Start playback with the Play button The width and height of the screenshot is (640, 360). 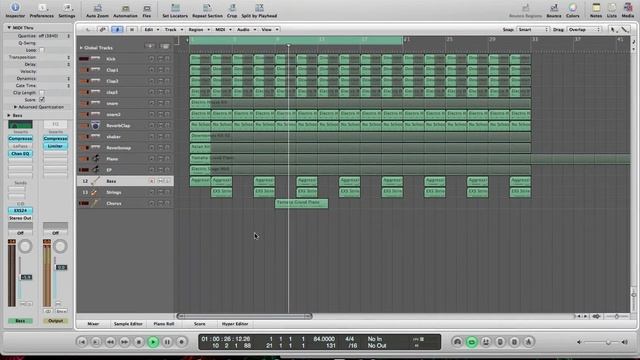tap(153, 342)
